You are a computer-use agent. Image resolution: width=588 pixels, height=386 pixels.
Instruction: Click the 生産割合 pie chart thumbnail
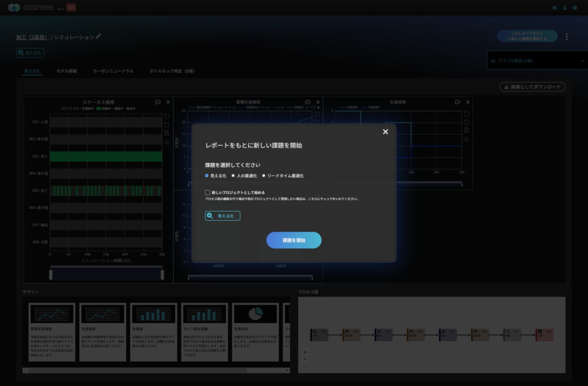click(256, 314)
